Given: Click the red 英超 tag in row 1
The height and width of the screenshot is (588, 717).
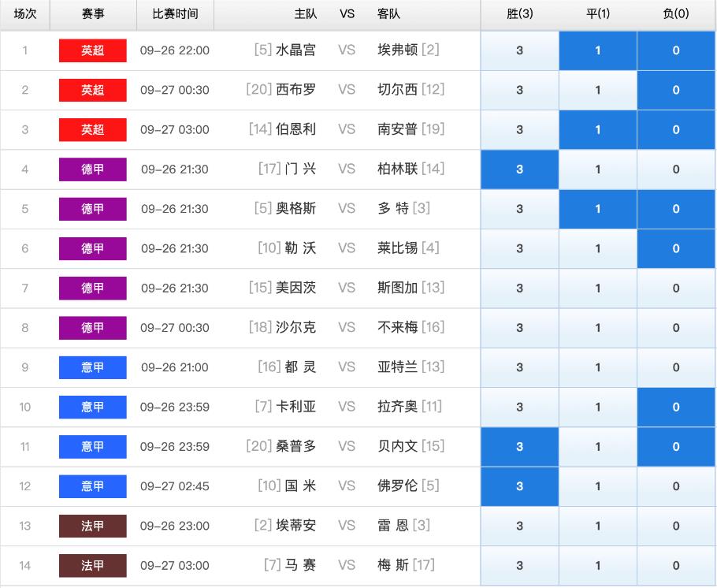Looking at the screenshot, I should point(93,50).
